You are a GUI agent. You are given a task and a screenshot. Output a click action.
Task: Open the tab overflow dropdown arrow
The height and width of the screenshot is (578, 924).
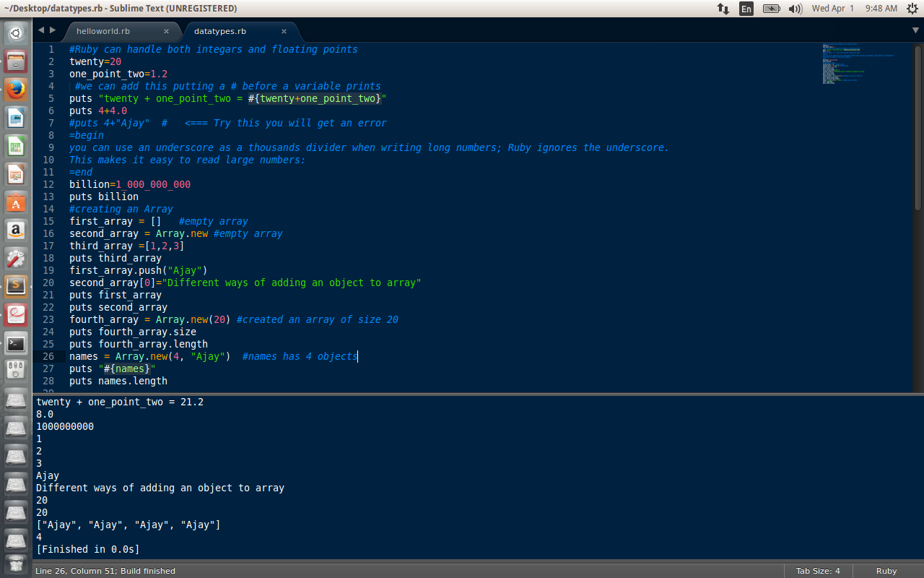point(915,31)
